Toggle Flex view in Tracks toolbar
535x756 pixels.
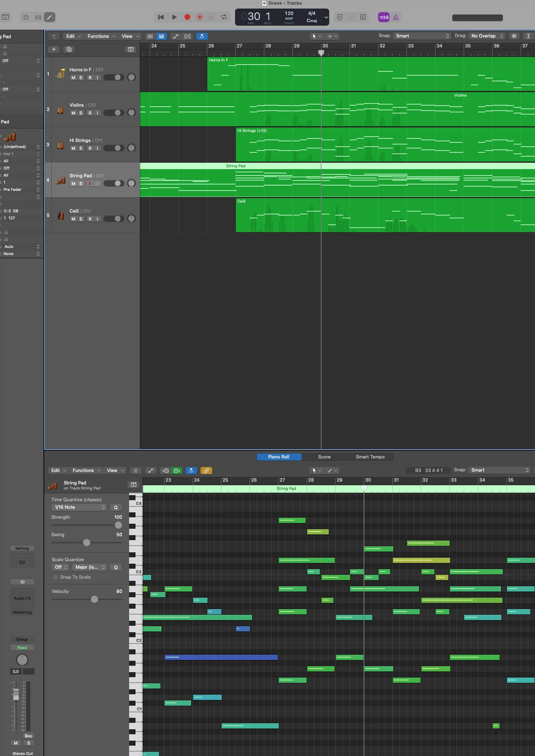[187, 36]
